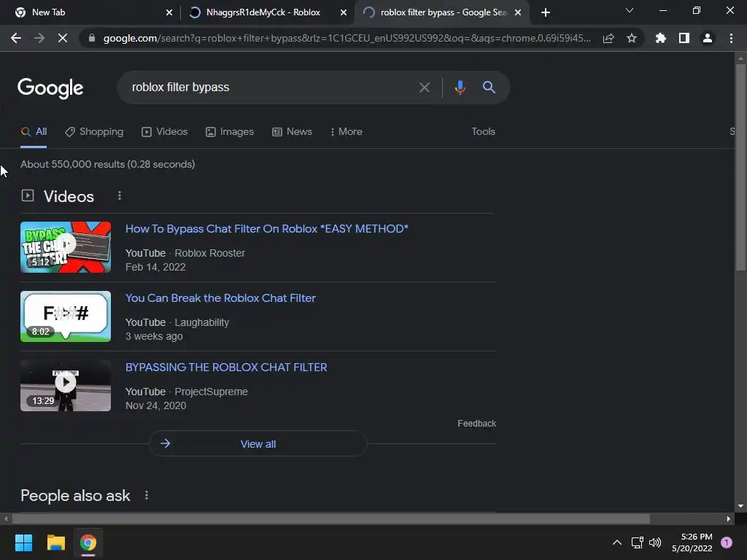The height and width of the screenshot is (560, 747).
Task: Click the address bar URL
Action: pyautogui.click(x=347, y=38)
